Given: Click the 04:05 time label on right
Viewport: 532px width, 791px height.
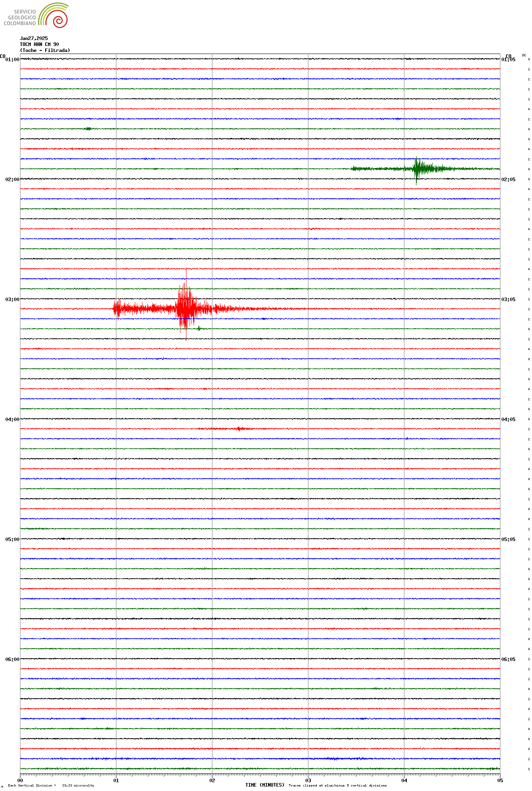Looking at the screenshot, I should [x=508, y=419].
